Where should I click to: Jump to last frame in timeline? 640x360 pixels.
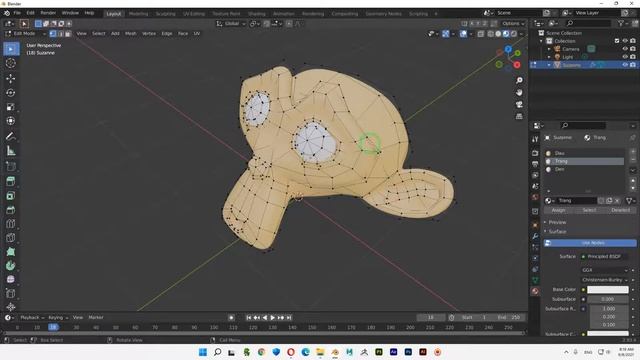point(289,318)
